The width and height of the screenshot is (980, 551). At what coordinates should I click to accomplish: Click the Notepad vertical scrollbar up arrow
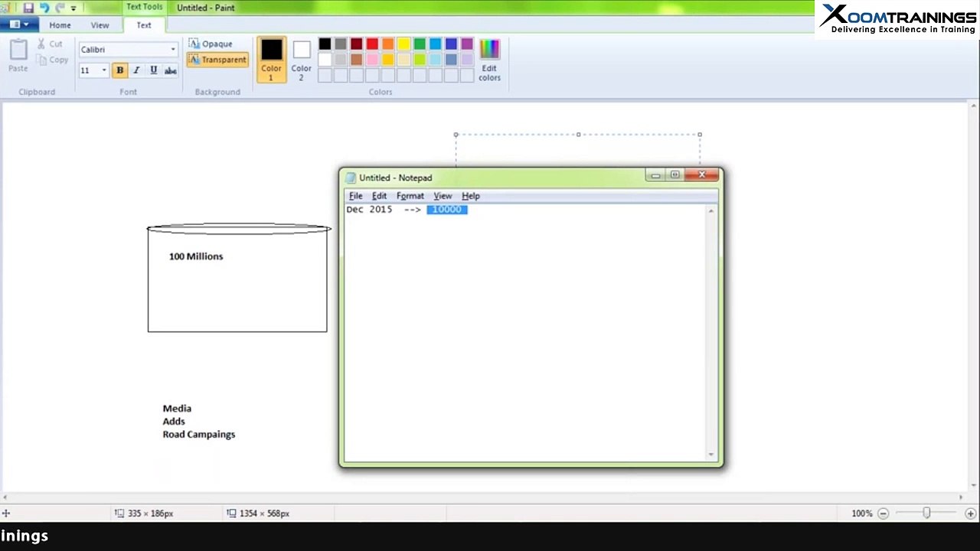[712, 210]
